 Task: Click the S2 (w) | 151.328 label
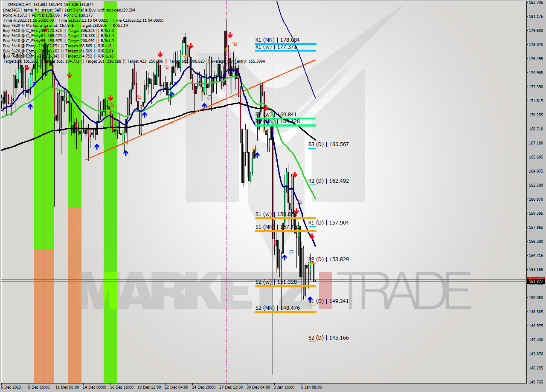[276, 282]
